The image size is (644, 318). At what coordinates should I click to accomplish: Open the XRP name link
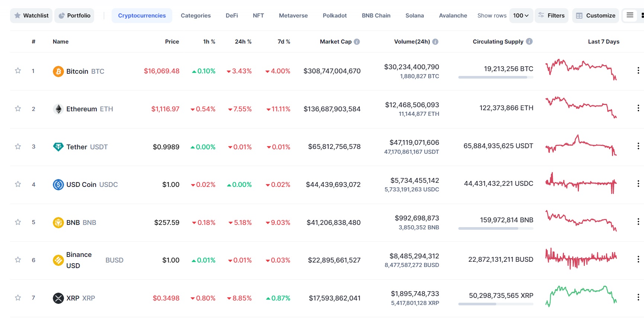[81, 298]
